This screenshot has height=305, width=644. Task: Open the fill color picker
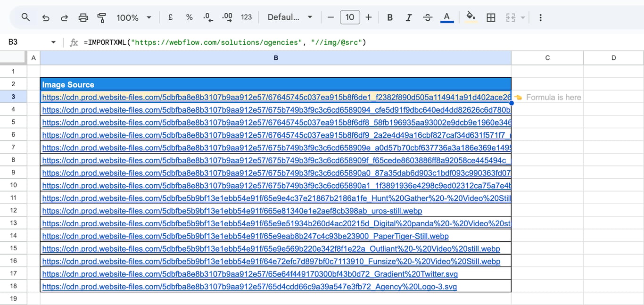coord(471,17)
